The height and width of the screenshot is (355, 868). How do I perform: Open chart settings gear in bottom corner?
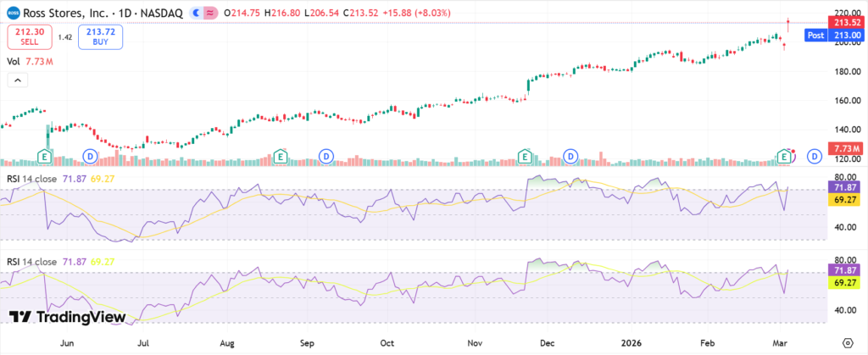point(848,341)
